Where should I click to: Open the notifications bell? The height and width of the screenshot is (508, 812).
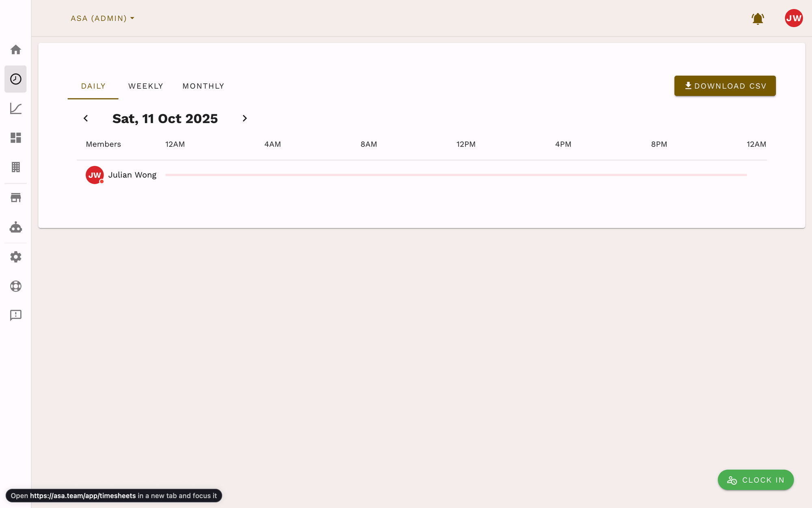(758, 19)
